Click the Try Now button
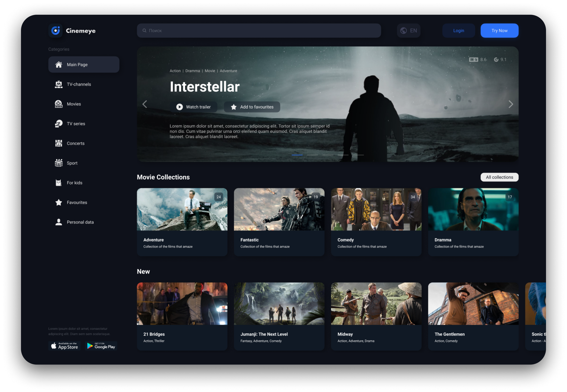The height and width of the screenshot is (392, 567). click(x=499, y=31)
